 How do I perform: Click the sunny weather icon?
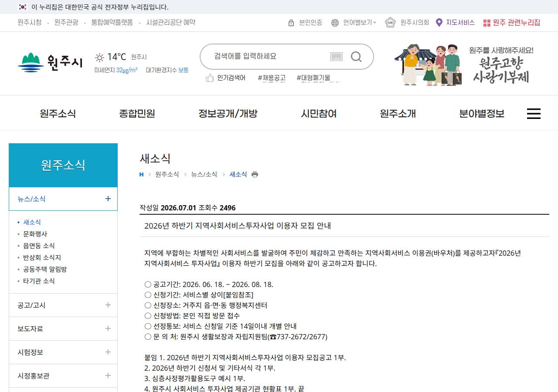click(x=99, y=57)
